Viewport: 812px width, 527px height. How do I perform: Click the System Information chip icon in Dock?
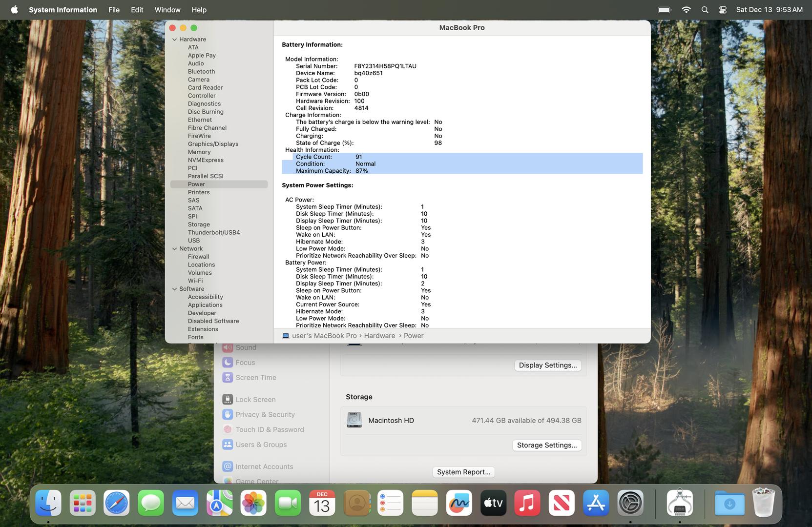click(680, 503)
